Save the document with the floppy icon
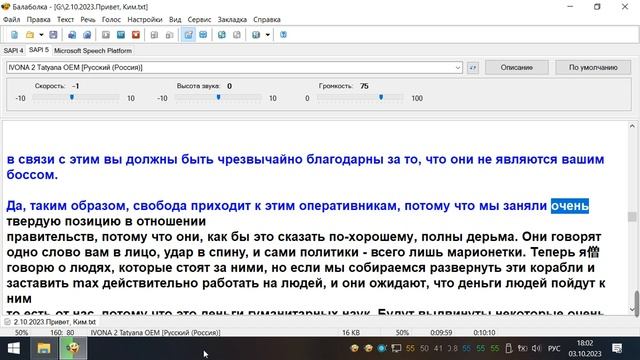640x360 pixels. (x=53, y=35)
